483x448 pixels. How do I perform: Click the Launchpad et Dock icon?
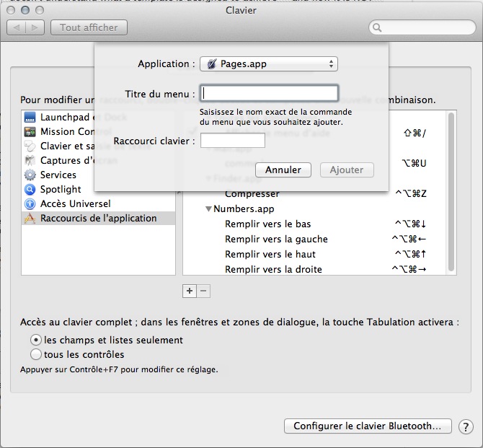(x=30, y=118)
